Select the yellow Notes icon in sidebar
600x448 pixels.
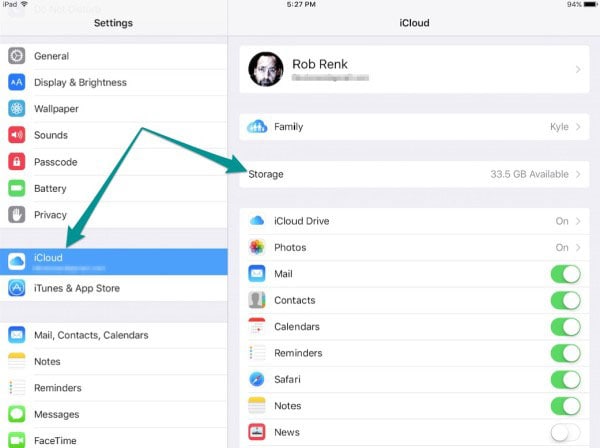tap(16, 361)
